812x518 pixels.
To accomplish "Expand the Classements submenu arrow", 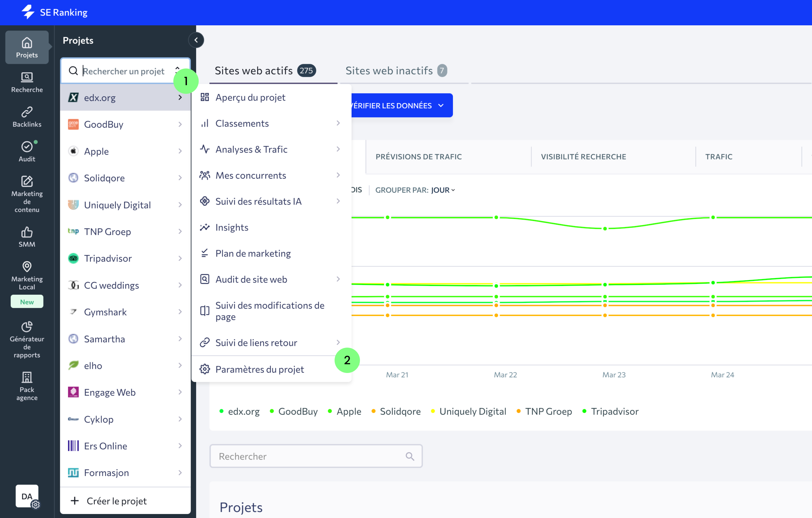I will pyautogui.click(x=338, y=123).
